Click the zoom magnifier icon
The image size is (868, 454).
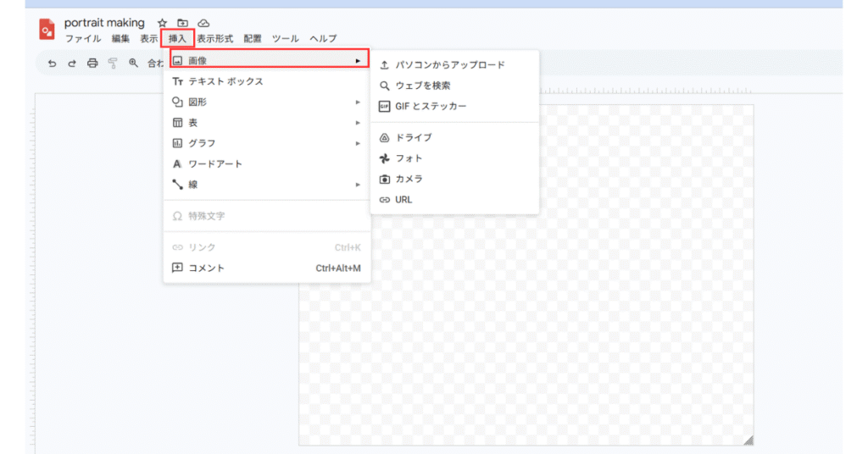133,63
